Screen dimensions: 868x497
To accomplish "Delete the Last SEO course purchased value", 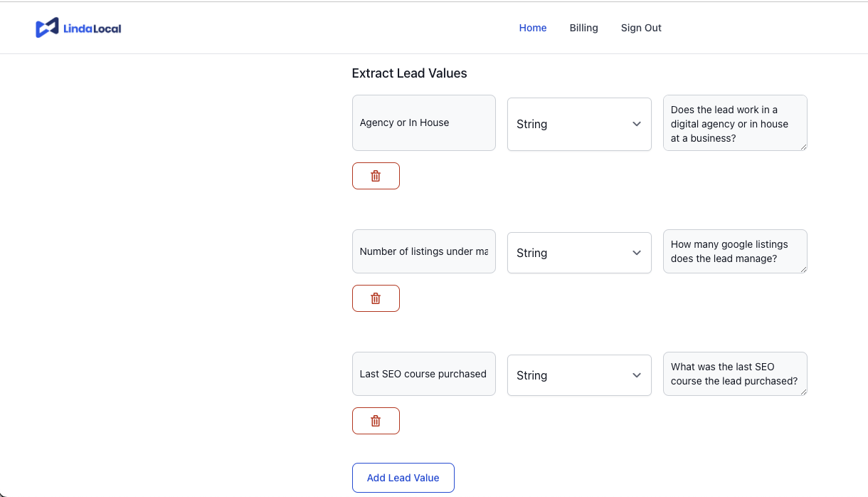I will click(376, 421).
